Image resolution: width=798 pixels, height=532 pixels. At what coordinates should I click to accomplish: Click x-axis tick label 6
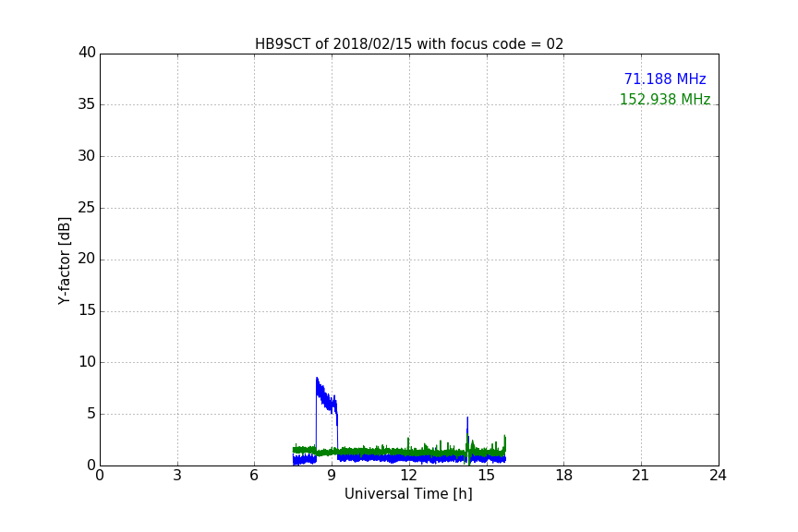coord(255,476)
